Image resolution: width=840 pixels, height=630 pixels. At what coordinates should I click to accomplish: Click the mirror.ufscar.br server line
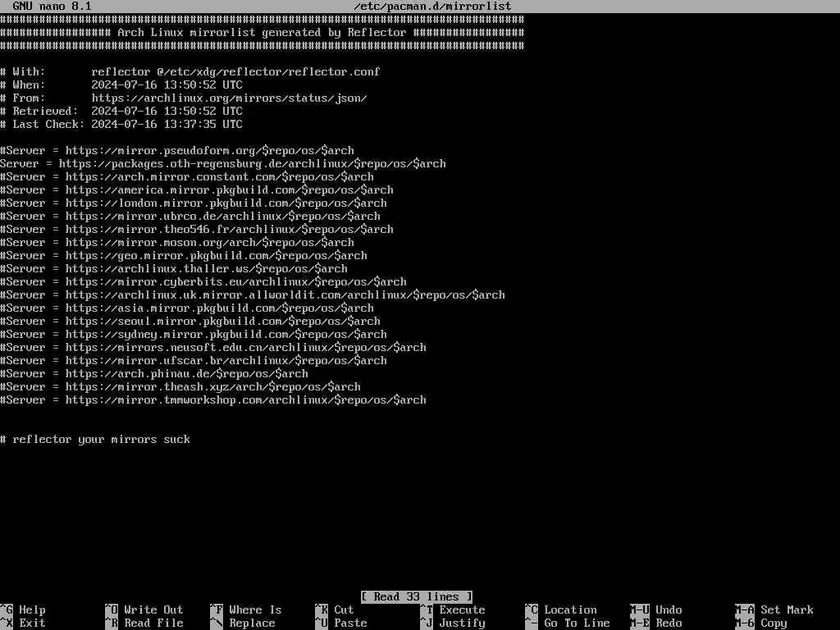click(194, 361)
